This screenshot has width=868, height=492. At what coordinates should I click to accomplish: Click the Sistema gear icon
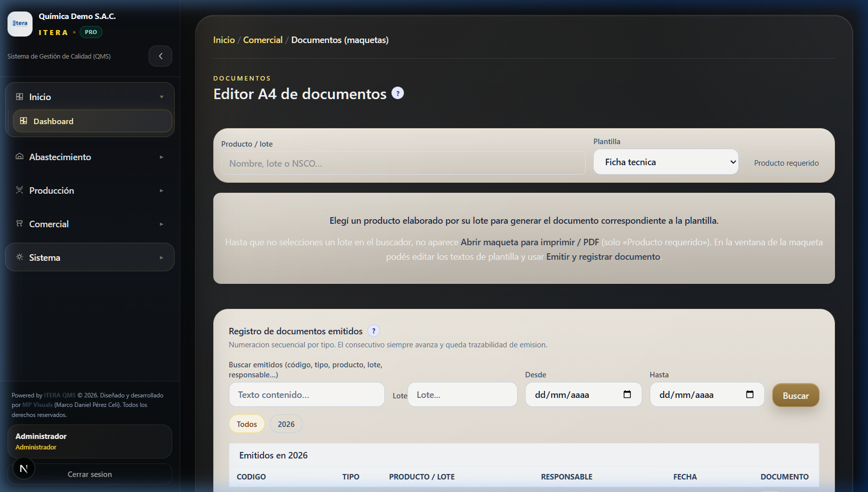point(20,257)
